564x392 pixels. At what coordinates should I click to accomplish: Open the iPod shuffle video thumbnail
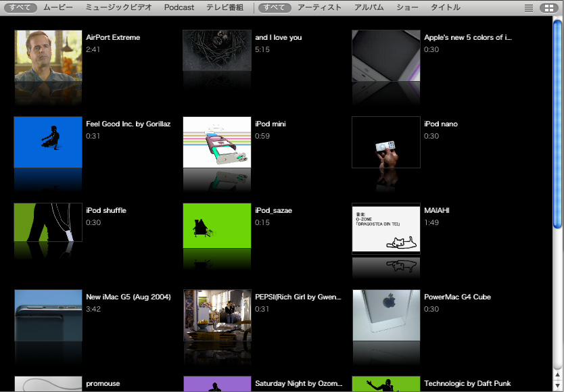point(48,222)
